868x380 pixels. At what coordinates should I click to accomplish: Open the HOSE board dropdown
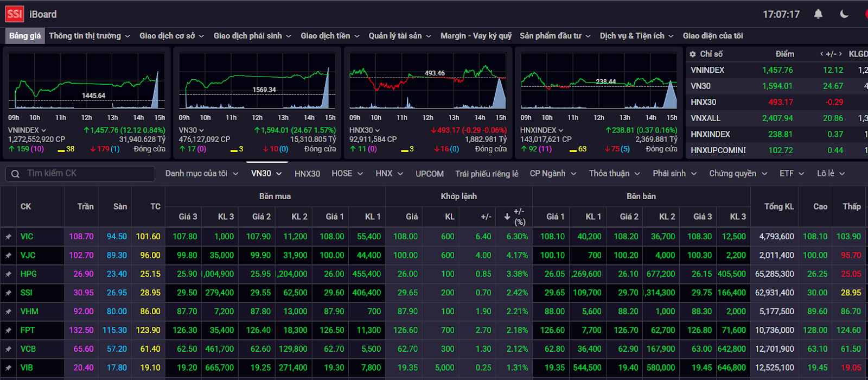pos(347,173)
